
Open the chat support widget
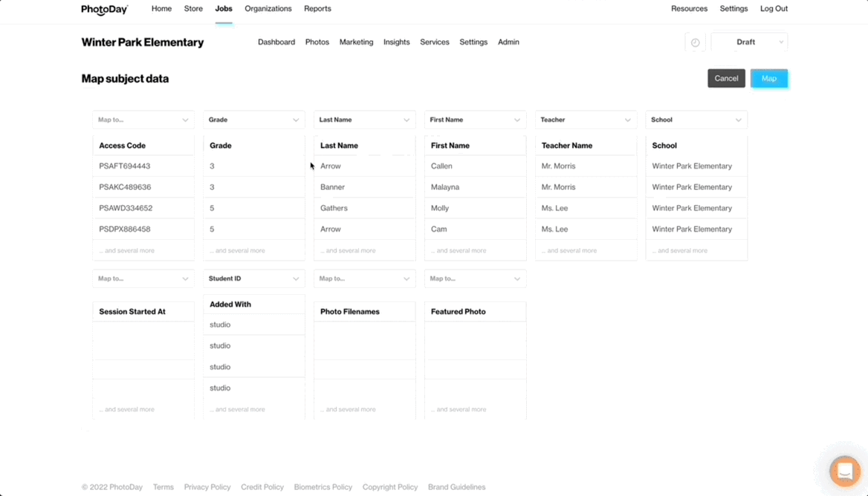click(x=844, y=471)
